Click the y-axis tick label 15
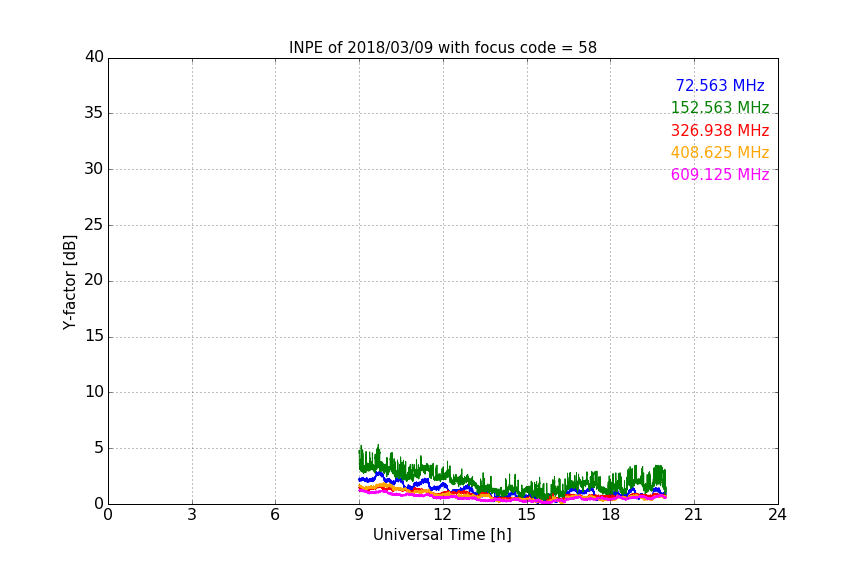 94,336
